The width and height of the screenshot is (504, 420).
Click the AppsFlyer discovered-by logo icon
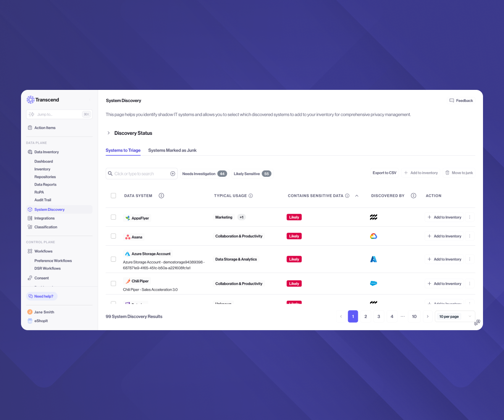pyautogui.click(x=373, y=217)
